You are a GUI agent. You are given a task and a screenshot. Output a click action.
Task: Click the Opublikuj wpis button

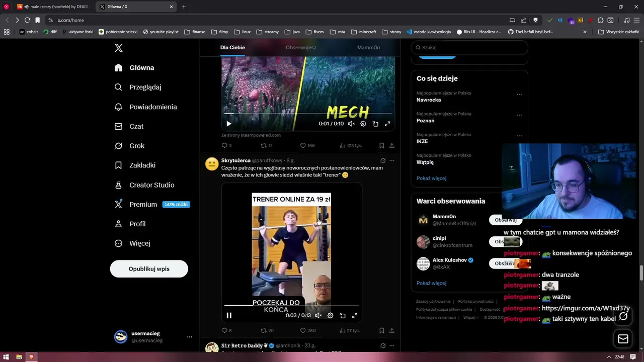pyautogui.click(x=149, y=268)
